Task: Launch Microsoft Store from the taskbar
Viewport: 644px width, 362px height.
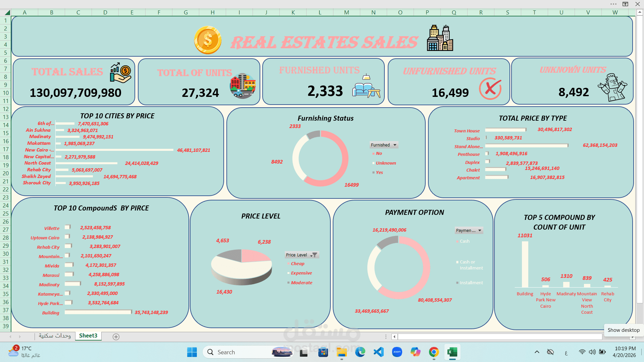Action: 323,352
